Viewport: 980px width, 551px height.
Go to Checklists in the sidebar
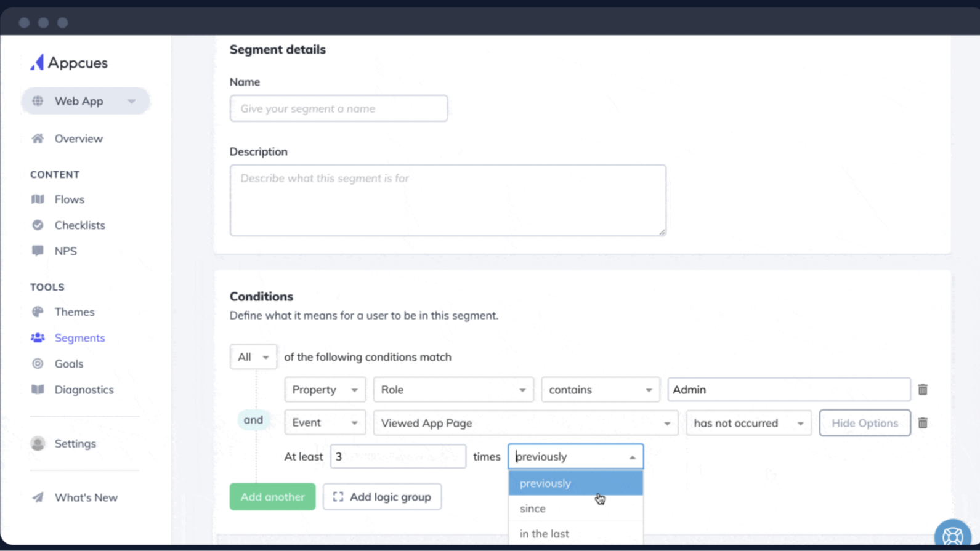[x=79, y=225]
